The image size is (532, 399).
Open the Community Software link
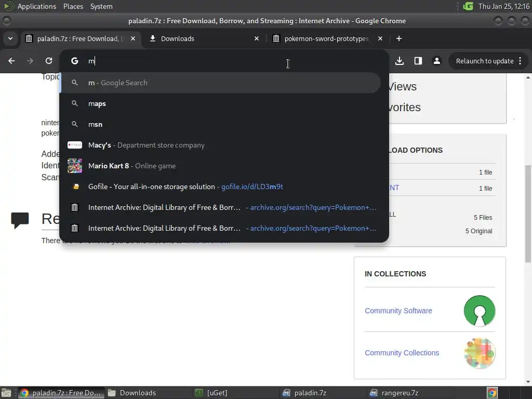pyautogui.click(x=398, y=311)
